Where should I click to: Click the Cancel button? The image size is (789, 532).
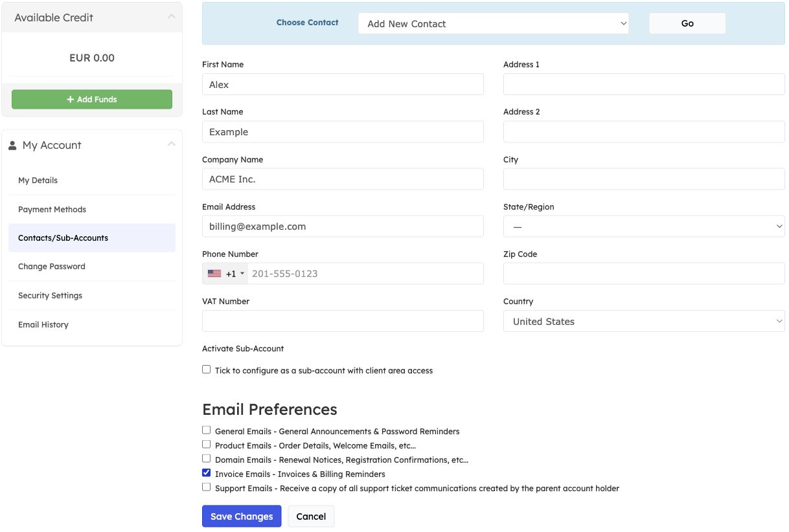coord(311,516)
